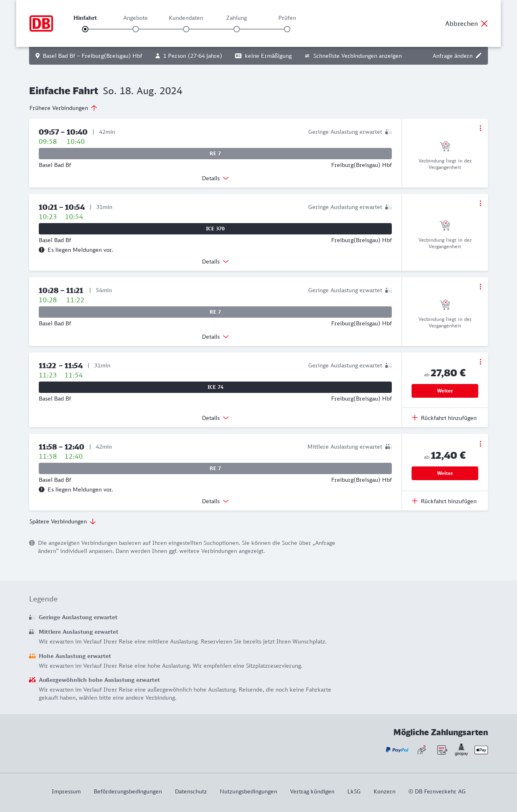Viewport: 517px width, 812px height.
Task: Expand Details for the ICE 370 connection
Action: (215, 262)
